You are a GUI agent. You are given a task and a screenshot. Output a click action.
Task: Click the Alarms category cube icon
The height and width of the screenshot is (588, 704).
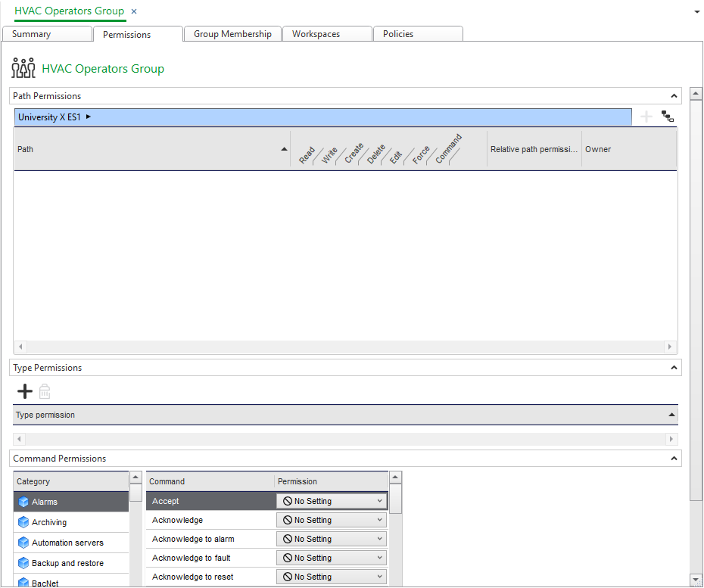[23, 502]
